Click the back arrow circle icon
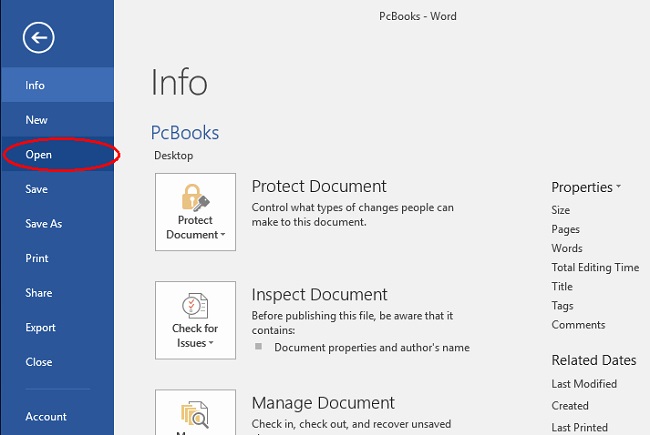The image size is (650, 435). pos(39,38)
